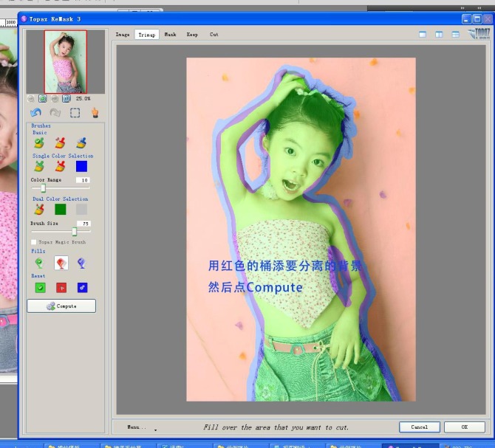Click the Undo arrow icon

pos(35,113)
